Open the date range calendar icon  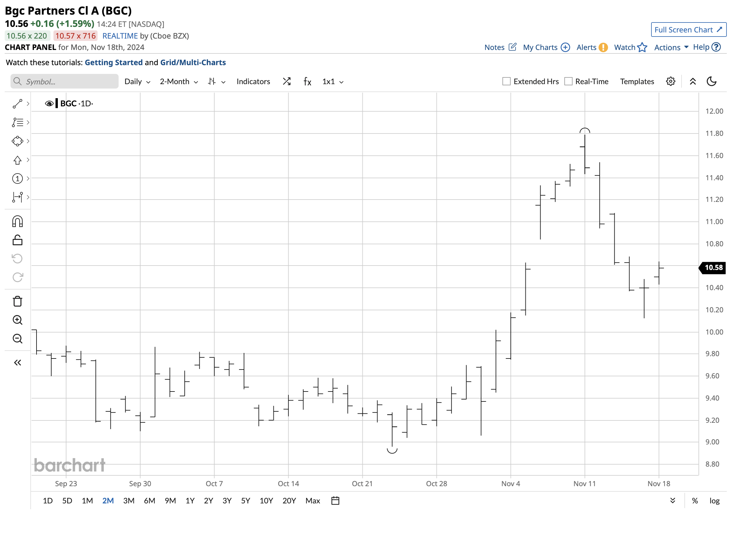click(335, 501)
